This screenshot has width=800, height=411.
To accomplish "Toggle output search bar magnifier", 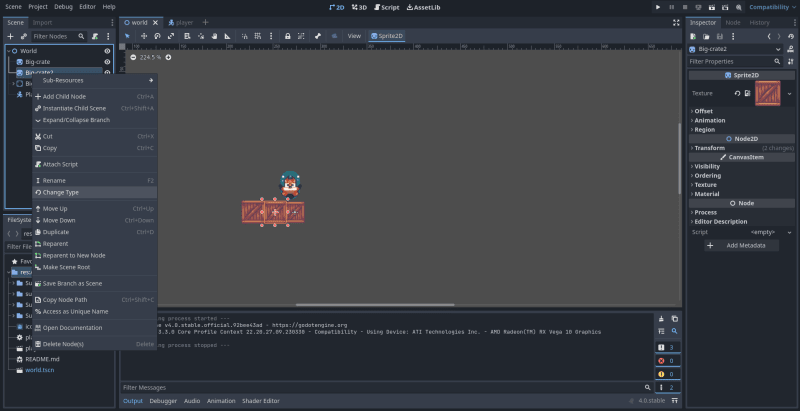I will 674,331.
